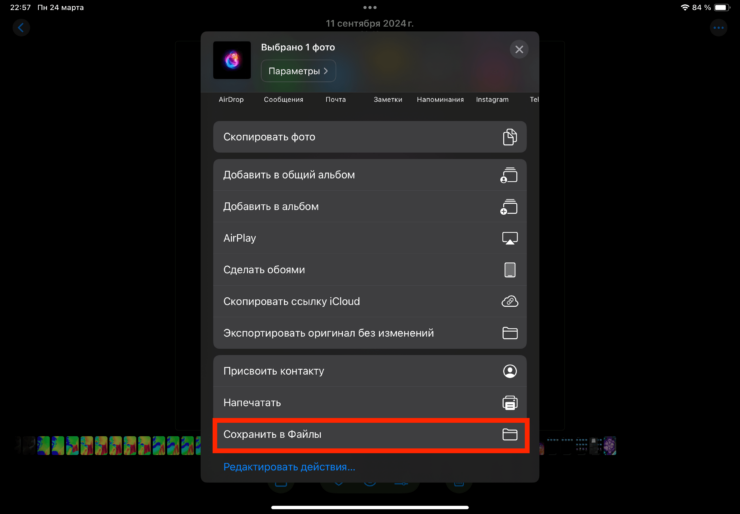
Task: Choose Присвоить контакту
Action: 369,371
